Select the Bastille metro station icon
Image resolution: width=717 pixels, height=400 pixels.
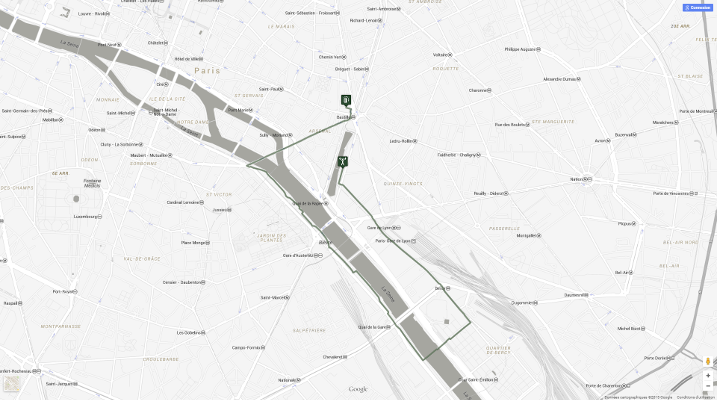coord(353,117)
